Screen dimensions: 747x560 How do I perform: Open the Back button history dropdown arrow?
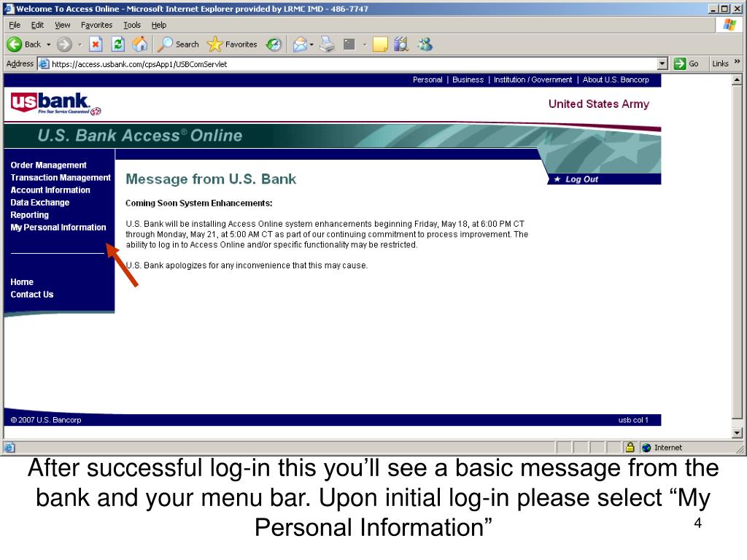click(x=49, y=44)
